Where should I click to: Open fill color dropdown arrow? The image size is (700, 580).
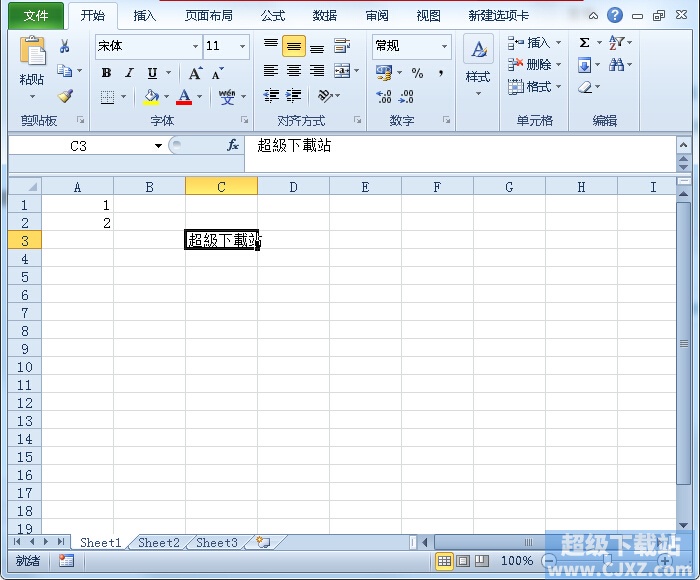tap(166, 96)
